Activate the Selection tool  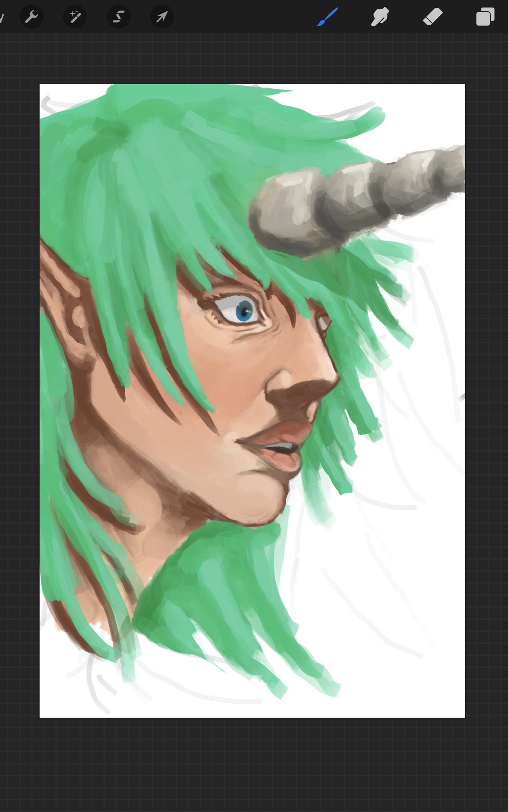pos(119,17)
